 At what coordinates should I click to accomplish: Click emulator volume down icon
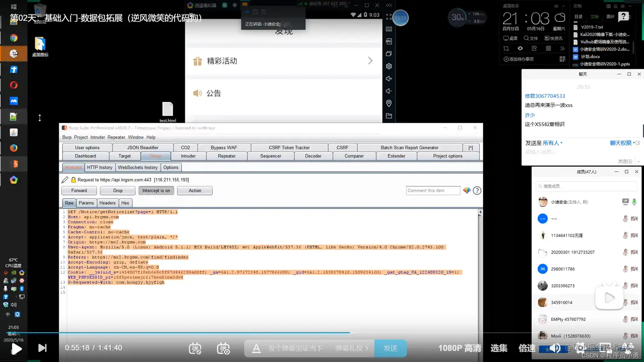click(x=389, y=91)
